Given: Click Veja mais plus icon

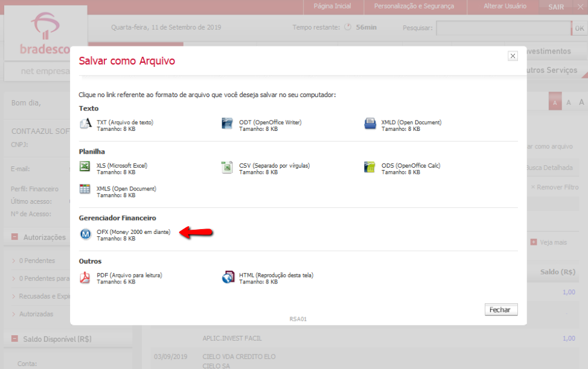Looking at the screenshot, I should pyautogui.click(x=533, y=242).
